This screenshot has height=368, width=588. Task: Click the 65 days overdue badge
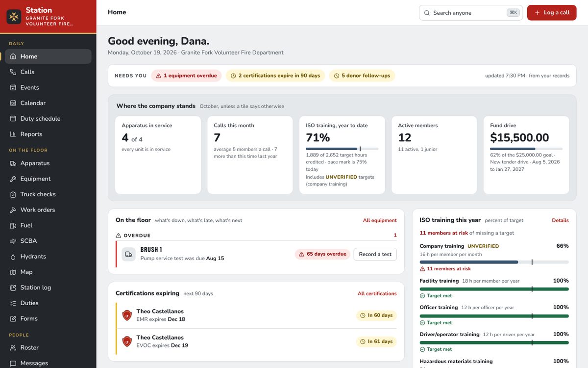(x=322, y=254)
